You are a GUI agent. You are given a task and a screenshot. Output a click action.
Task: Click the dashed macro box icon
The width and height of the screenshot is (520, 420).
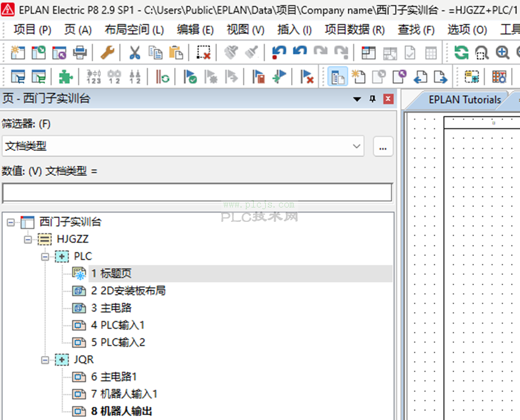point(471,77)
